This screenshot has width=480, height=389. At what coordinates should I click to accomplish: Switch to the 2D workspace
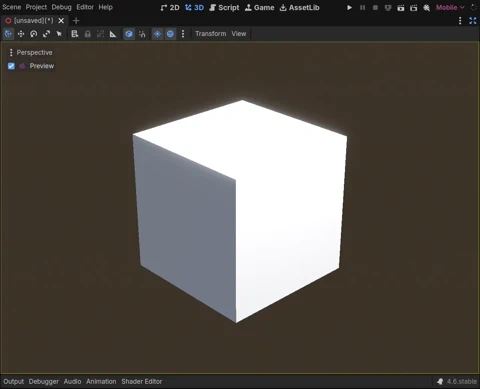(170, 7)
